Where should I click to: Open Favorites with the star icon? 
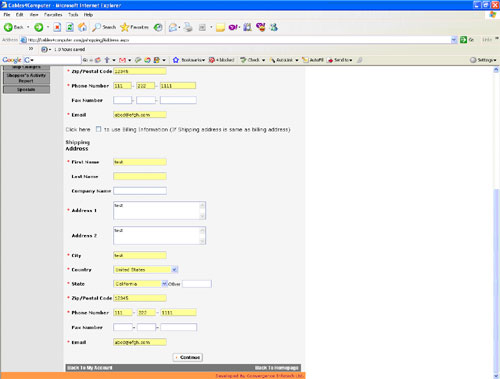125,27
